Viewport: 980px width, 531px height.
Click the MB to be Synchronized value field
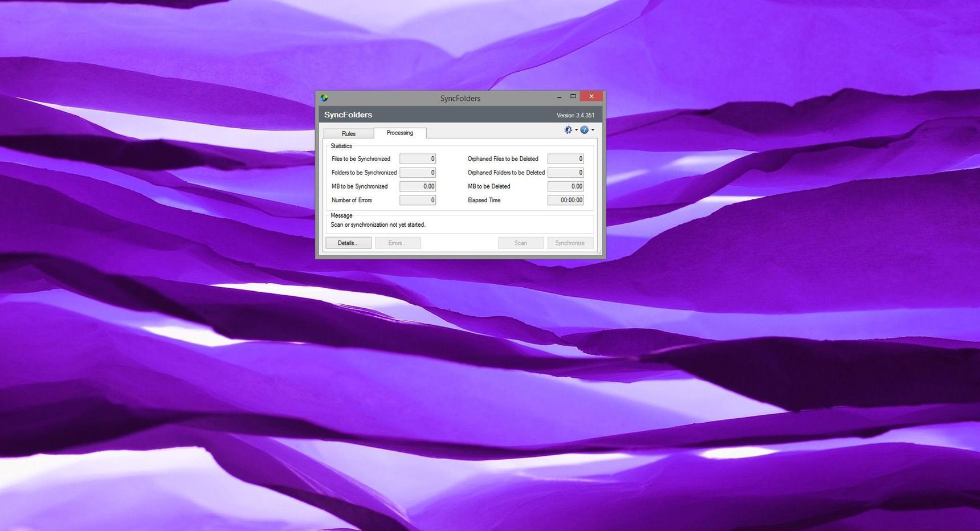418,186
